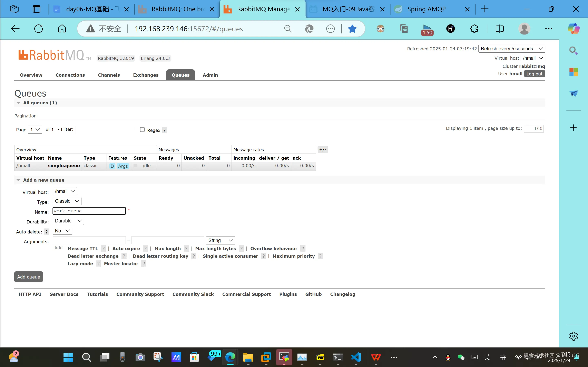
Task: Open Refresh every 5 seconds dropdown
Action: pyautogui.click(x=511, y=49)
